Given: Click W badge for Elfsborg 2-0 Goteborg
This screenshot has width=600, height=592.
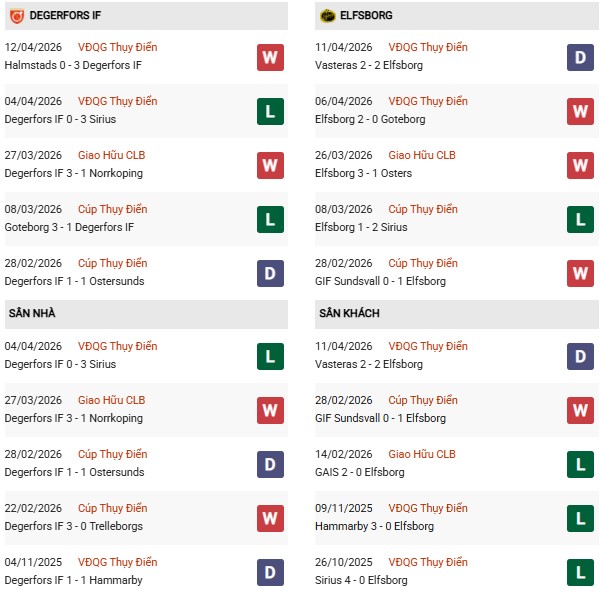Looking at the screenshot, I should 581,111.
